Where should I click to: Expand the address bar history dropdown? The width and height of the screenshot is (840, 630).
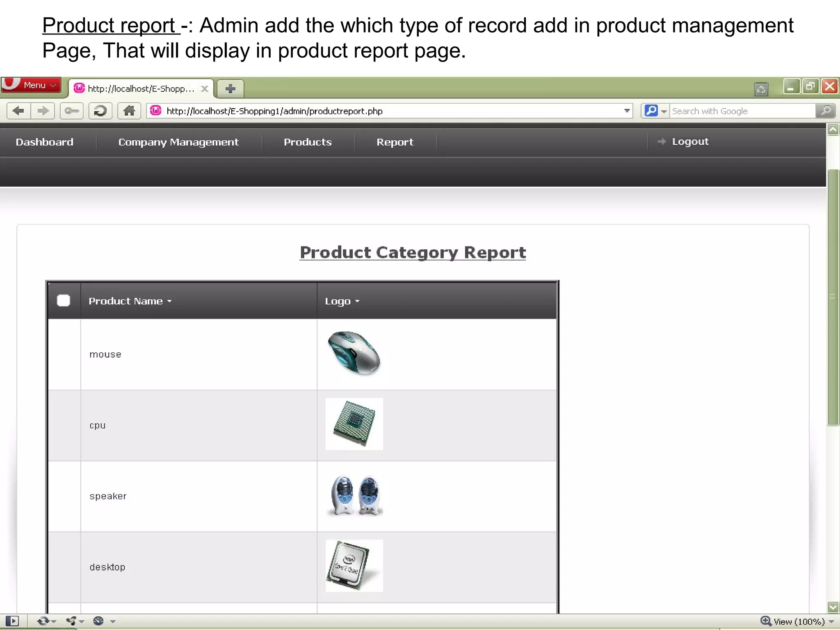click(627, 111)
